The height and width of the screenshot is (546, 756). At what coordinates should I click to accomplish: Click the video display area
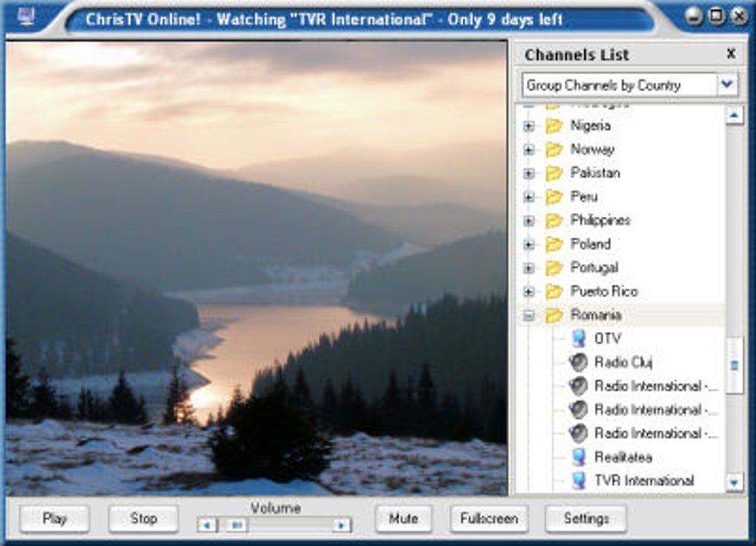pyautogui.click(x=256, y=268)
